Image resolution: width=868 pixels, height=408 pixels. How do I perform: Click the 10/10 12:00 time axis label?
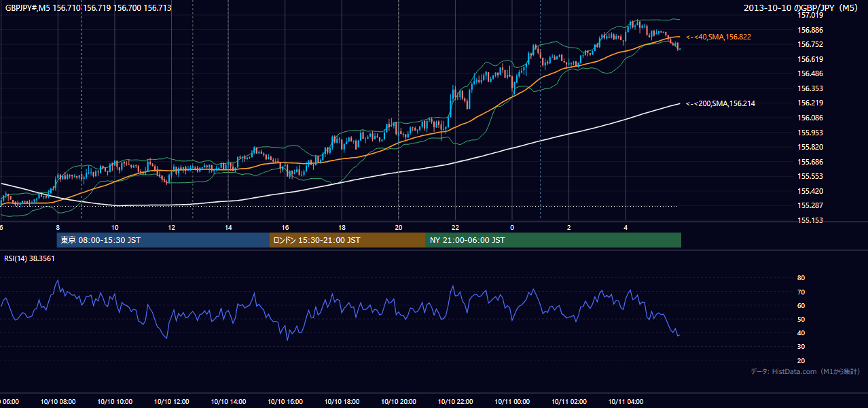pos(171,402)
